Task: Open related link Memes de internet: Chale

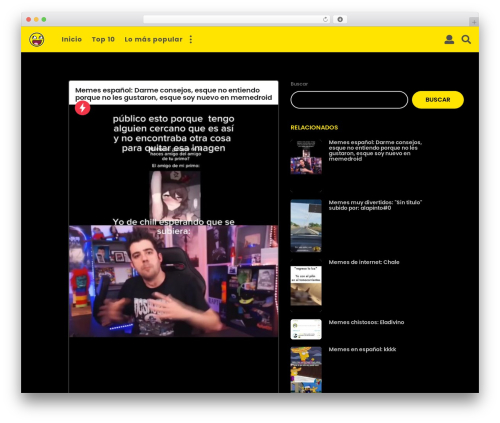Action: click(364, 262)
